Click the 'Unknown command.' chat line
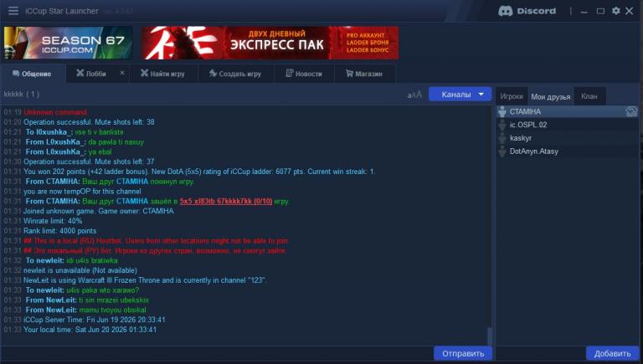The height and width of the screenshot is (364, 643). 55,112
